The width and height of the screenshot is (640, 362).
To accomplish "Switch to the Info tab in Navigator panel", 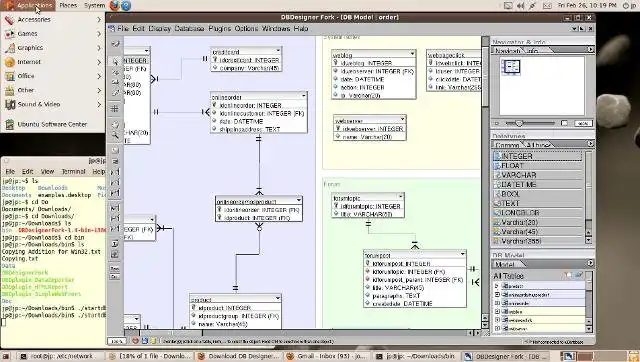I will [x=533, y=50].
